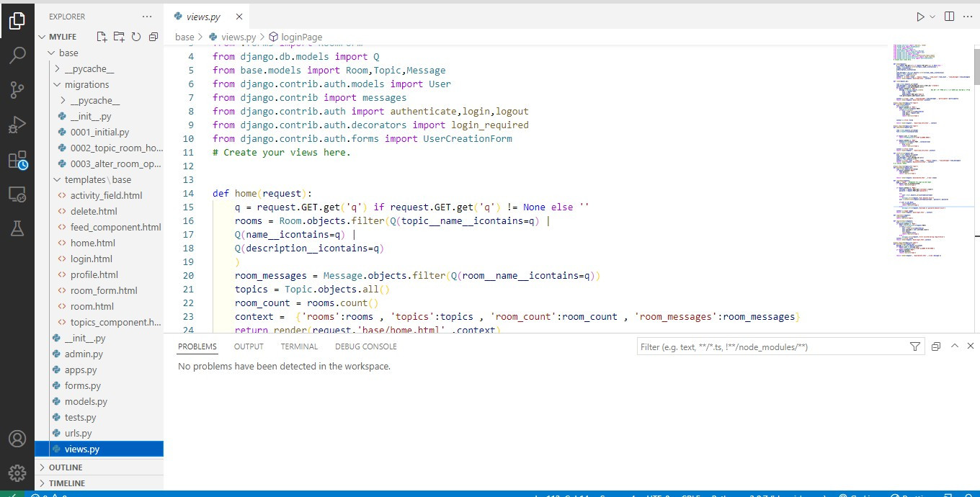Screen dimensions: 980x497
Task: Expand the OUTLINE section
Action: click(99, 467)
